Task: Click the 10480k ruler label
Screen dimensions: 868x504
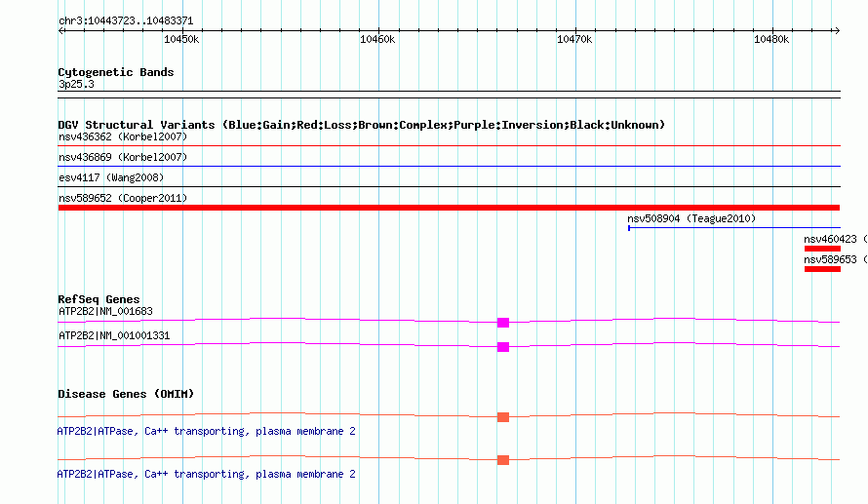Action: pos(771,39)
